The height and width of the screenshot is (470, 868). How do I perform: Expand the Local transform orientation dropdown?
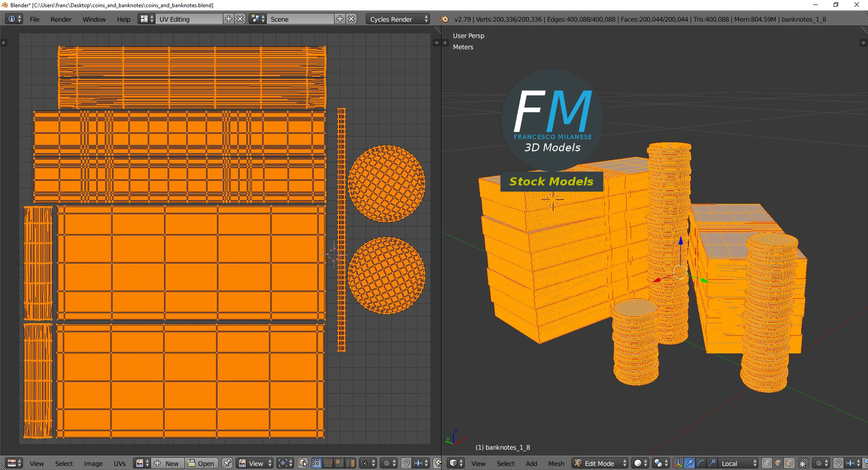pos(738,463)
